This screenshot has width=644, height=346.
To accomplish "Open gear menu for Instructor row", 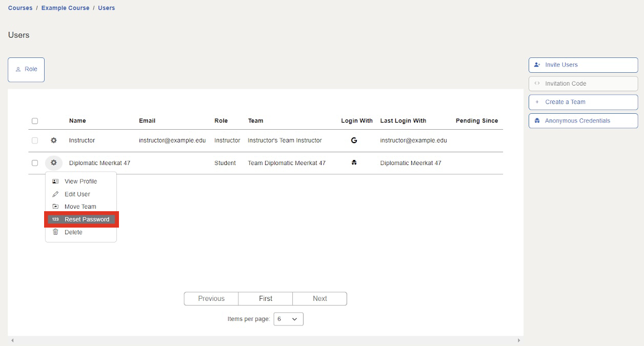I will (53, 140).
